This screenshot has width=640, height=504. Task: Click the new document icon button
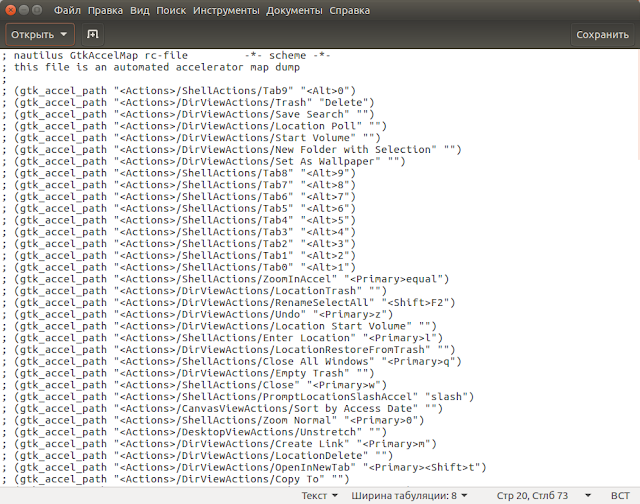coord(93,34)
